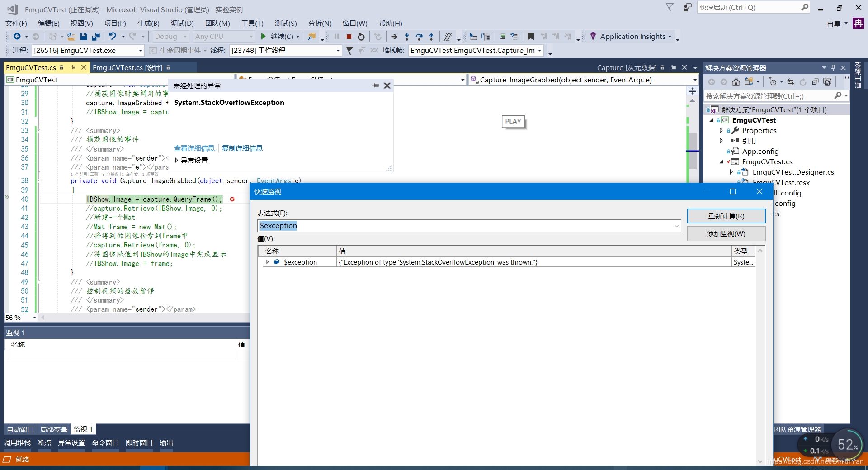The width and height of the screenshot is (868, 470).
Task: Expand EmguCVTest.Designer.cs node
Action: [x=731, y=172]
